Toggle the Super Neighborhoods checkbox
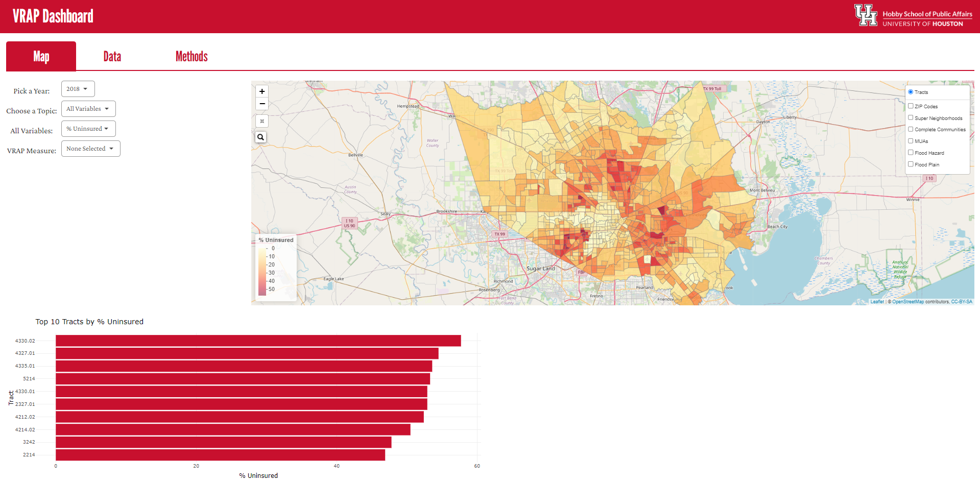 click(x=911, y=118)
